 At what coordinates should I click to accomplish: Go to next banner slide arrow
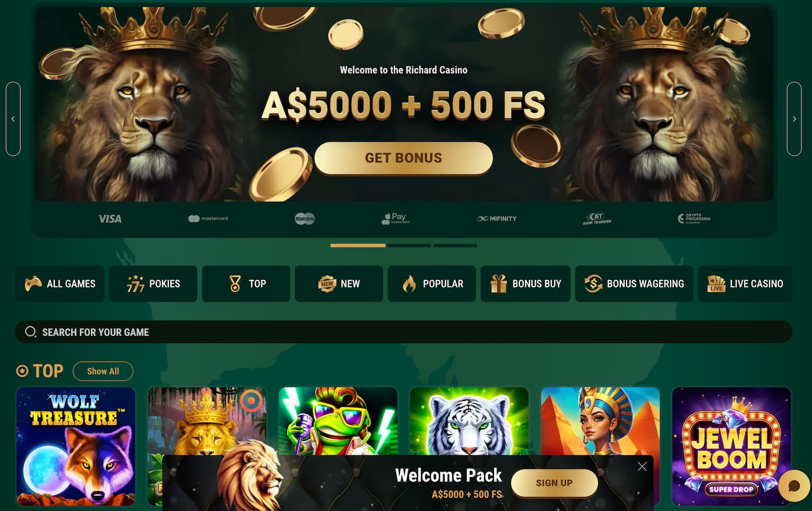[794, 119]
